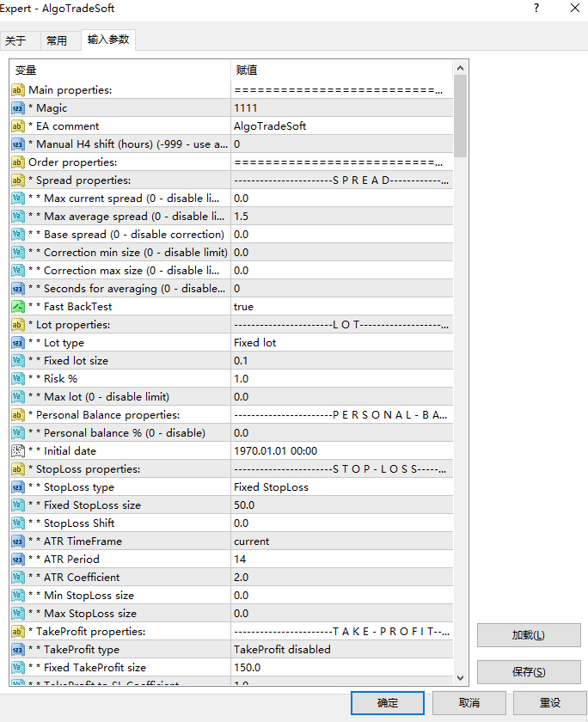Image resolution: width=588 pixels, height=722 pixels.
Task: Cancel with the 取消 button
Action: coord(469,703)
